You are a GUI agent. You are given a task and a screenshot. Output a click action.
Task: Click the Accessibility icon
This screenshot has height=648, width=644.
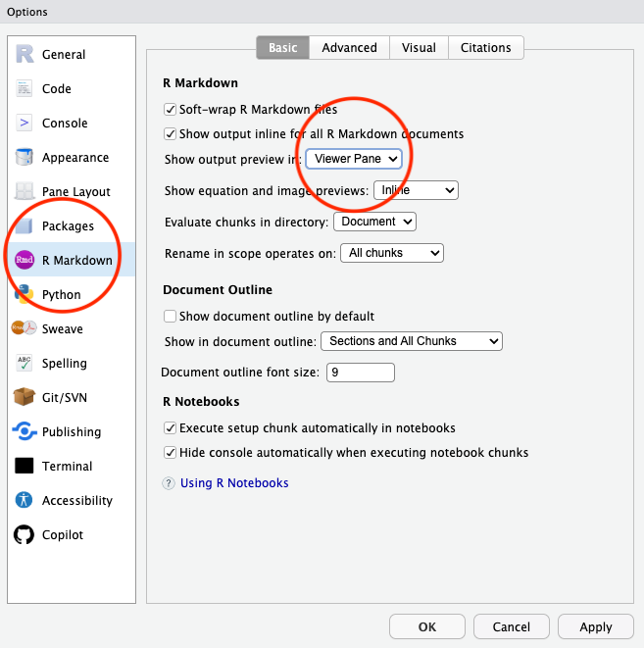point(25,501)
